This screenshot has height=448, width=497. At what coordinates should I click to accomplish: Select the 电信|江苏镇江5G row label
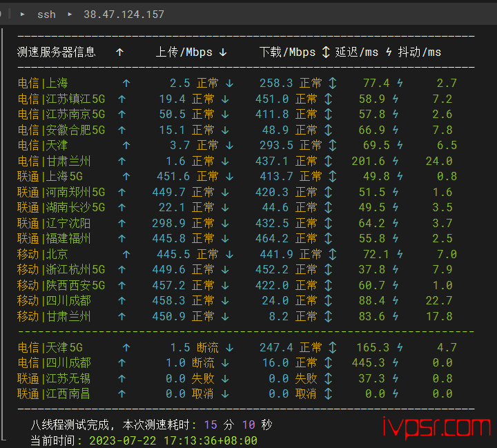(61, 99)
